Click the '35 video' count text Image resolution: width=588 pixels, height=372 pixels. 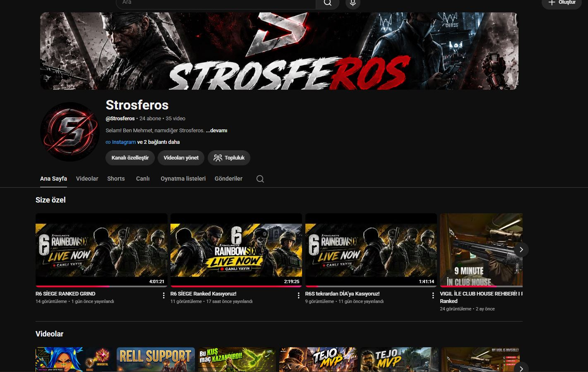pyautogui.click(x=175, y=119)
